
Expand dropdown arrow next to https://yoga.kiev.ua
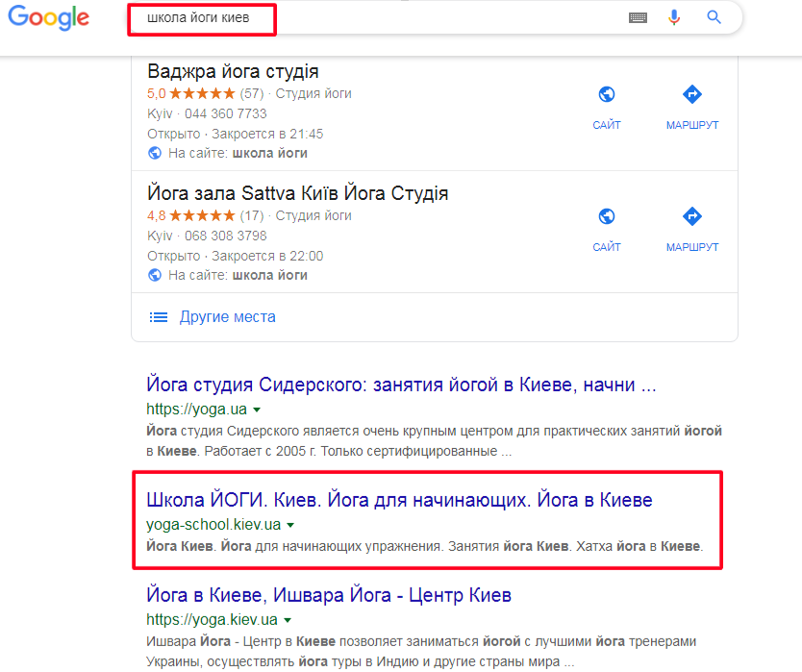[288, 620]
